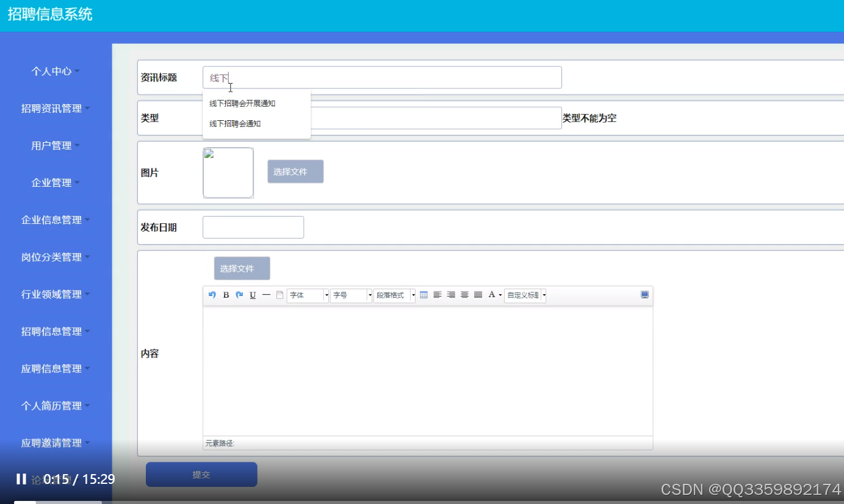Expand 应聘信息管理 sidebar menu
844x504 pixels.
pos(56,369)
